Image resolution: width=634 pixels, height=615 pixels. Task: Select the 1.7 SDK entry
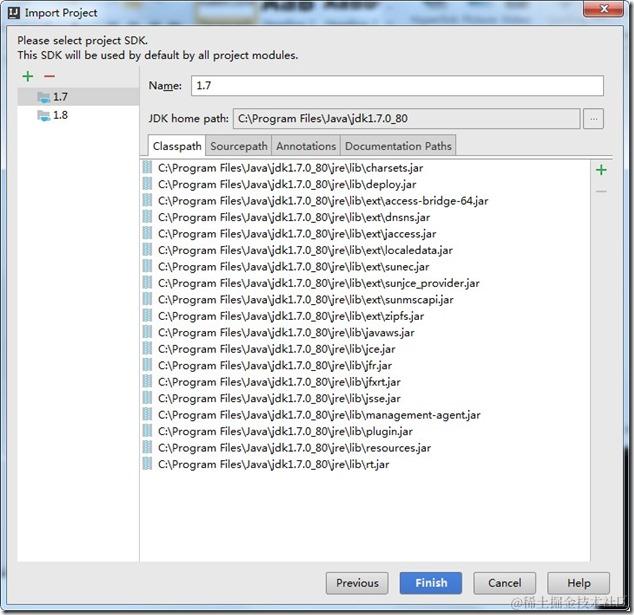click(x=78, y=97)
